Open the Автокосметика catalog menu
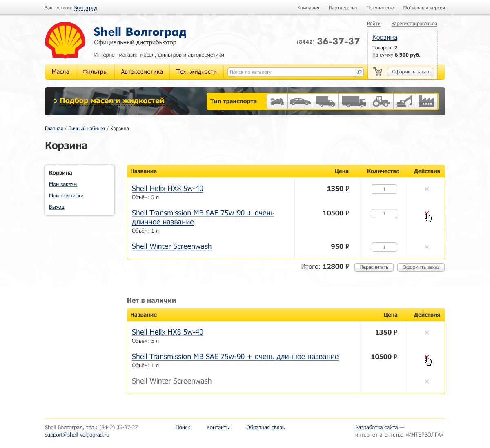 142,72
